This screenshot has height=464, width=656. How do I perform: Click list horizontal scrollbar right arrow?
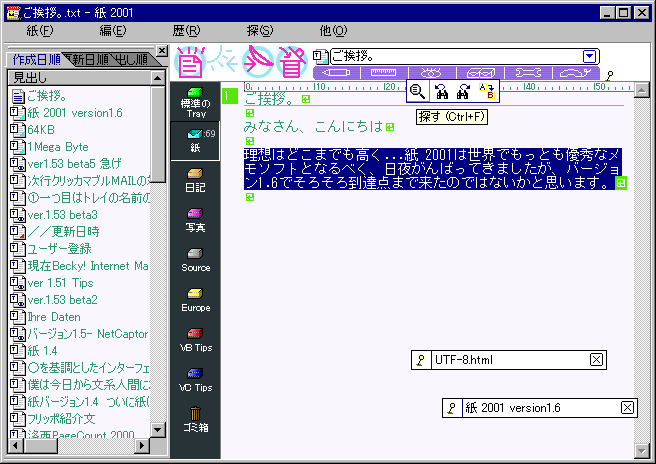[142, 446]
